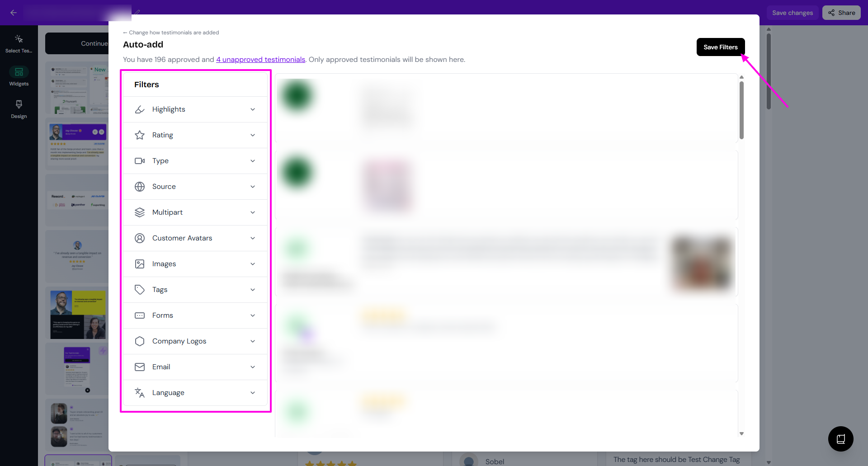868x466 pixels.
Task: Open the 4 unapproved testimonials link
Action: [x=260, y=60]
